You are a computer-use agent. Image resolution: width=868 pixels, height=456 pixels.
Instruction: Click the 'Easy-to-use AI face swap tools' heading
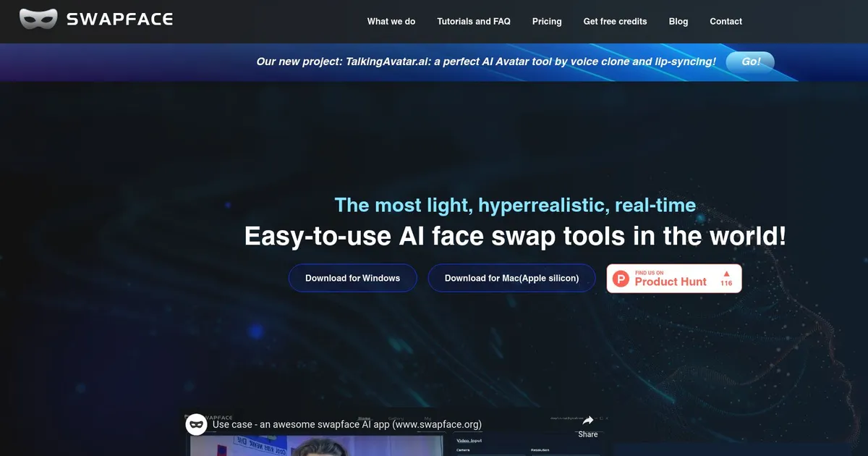515,236
